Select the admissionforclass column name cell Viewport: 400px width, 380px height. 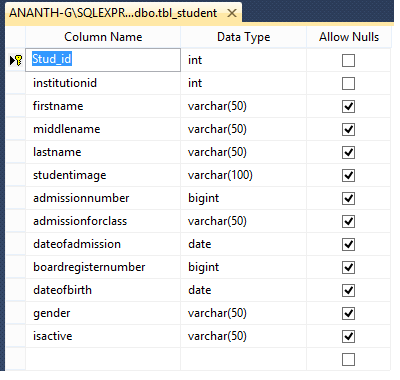pyautogui.click(x=103, y=221)
